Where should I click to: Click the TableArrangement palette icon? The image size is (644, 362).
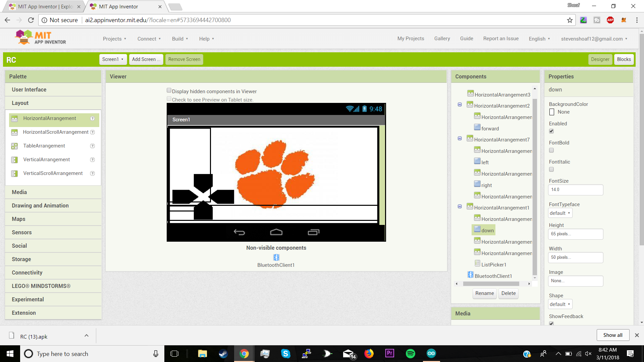point(14,146)
